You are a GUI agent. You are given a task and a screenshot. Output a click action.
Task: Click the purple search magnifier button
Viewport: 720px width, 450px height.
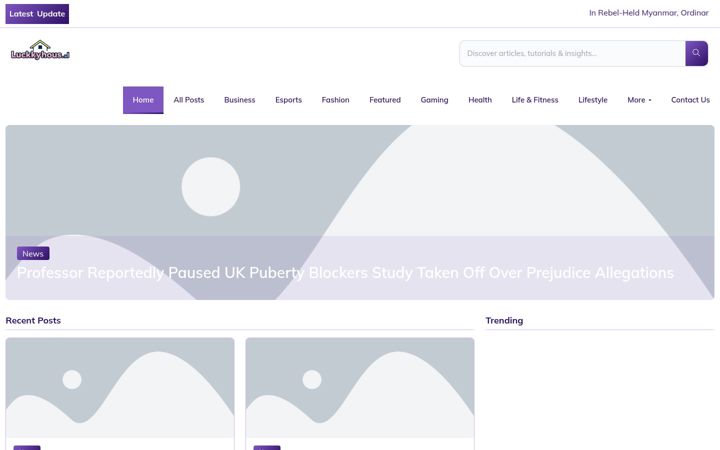pos(696,53)
